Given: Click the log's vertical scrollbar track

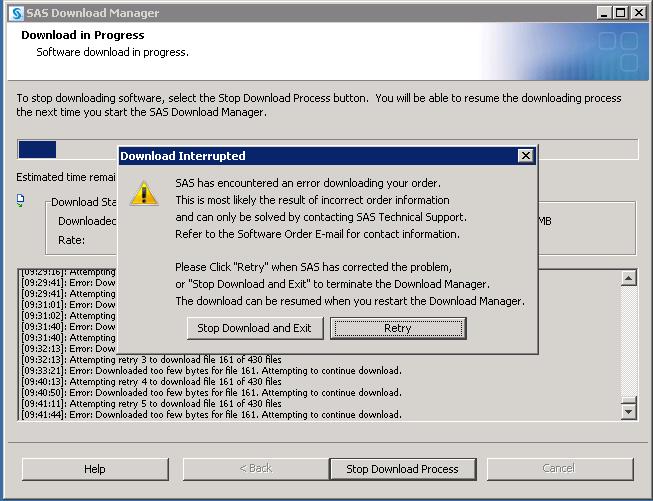Looking at the screenshot, I should pyautogui.click(x=628, y=340).
